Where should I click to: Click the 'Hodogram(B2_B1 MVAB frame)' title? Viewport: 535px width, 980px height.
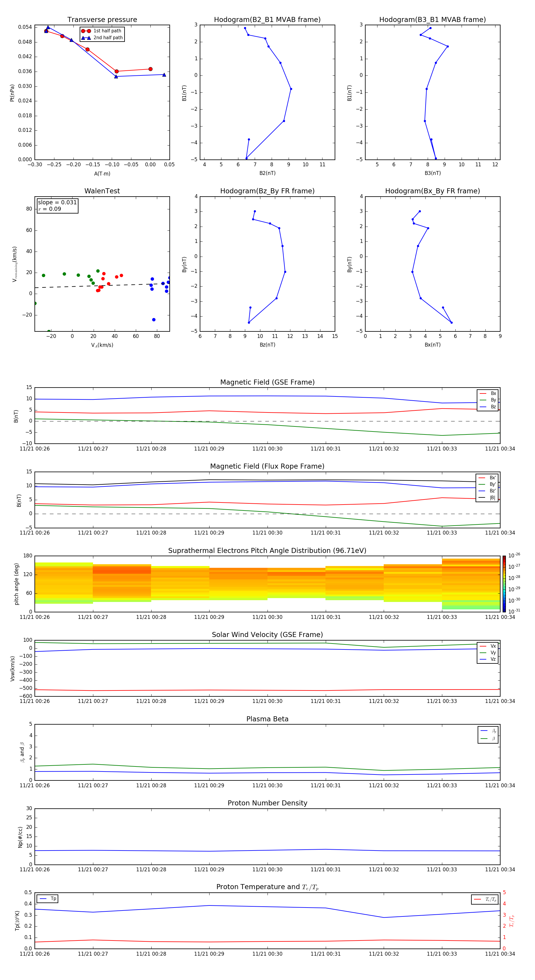pos(267,20)
